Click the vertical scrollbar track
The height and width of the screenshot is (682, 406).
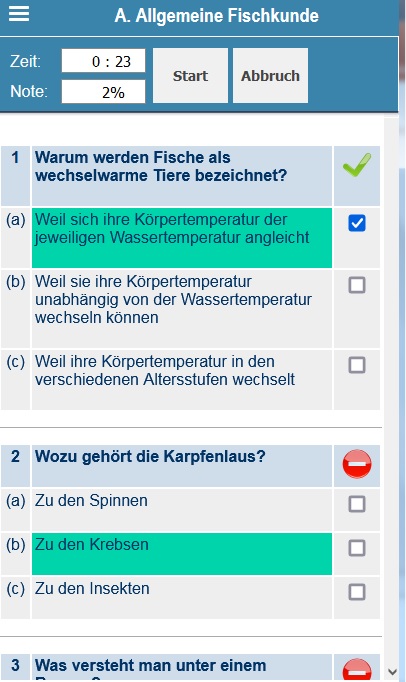pos(392,389)
